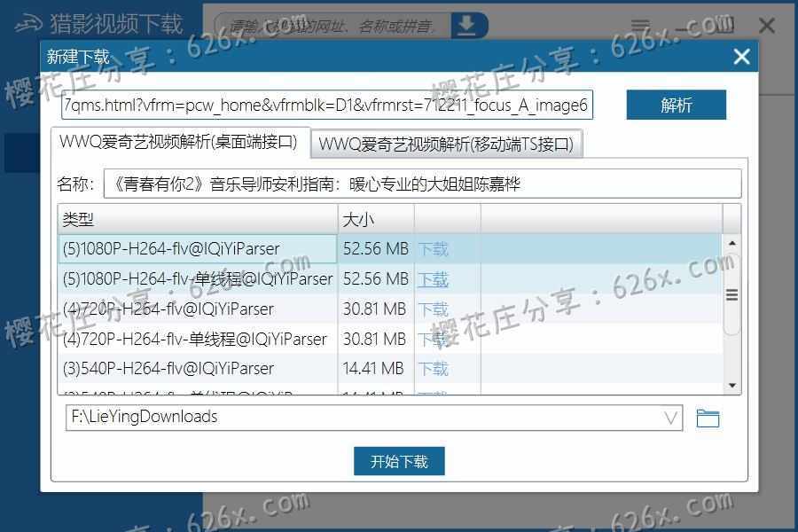Select the (4)720P-H264-flv-单线程@IQiYiParser row

(390, 339)
